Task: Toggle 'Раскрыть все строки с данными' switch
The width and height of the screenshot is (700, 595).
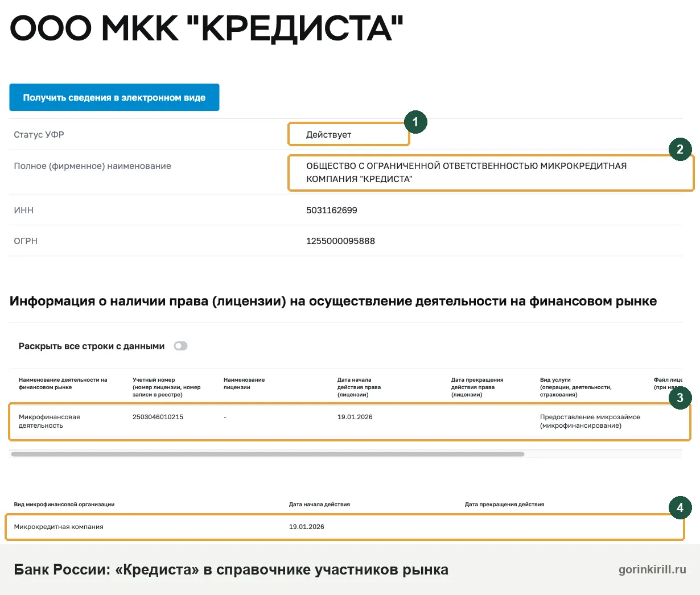Action: (x=180, y=346)
